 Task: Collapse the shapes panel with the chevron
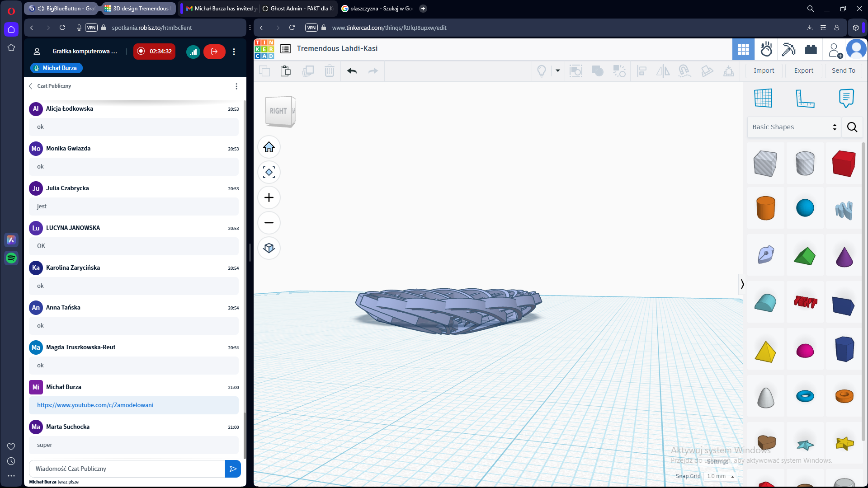click(742, 284)
